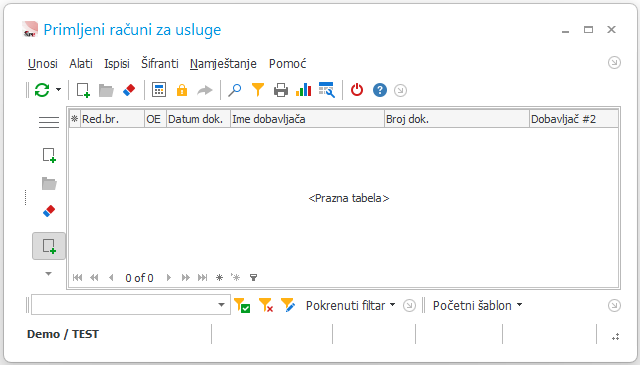Click the Broj dok. column header
Screen dimensions: 640x365
[457, 119]
